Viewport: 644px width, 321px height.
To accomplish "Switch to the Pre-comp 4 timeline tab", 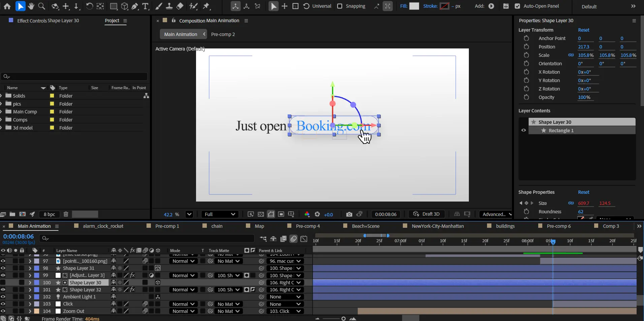I will 308,226.
